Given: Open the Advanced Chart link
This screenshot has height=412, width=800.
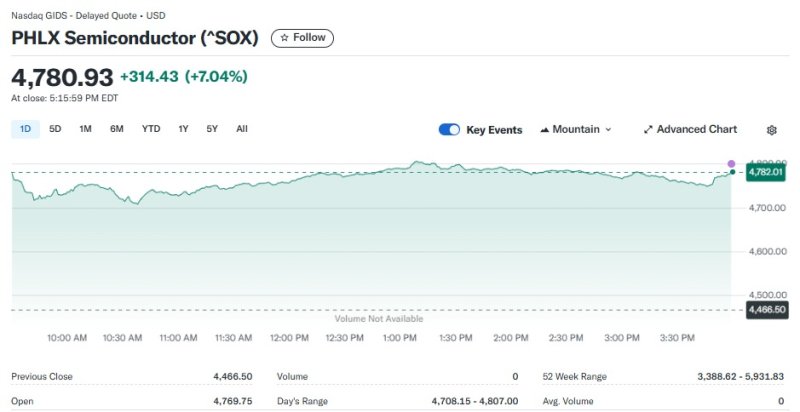Looking at the screenshot, I should click(x=696, y=130).
